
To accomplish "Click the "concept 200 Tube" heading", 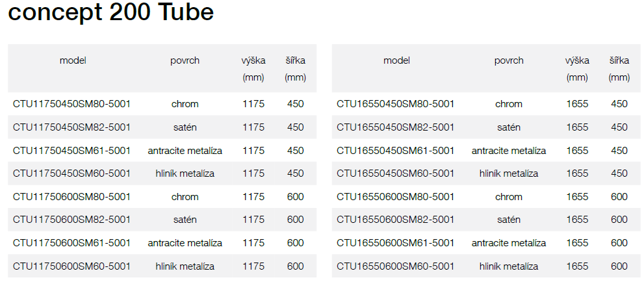I will click(x=110, y=14).
